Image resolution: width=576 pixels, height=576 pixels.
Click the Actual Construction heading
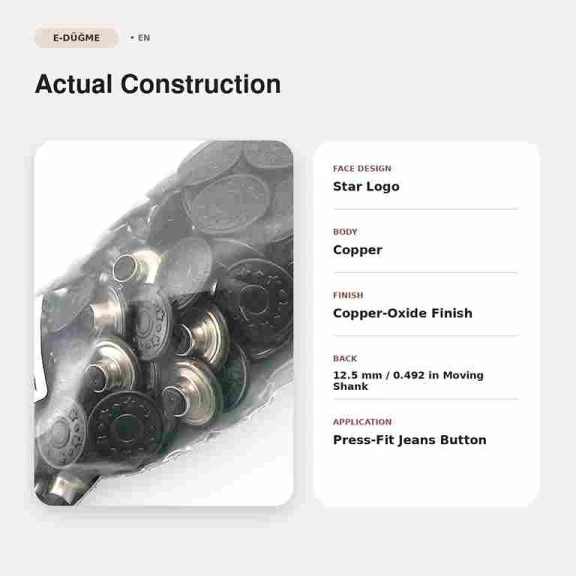tap(158, 84)
